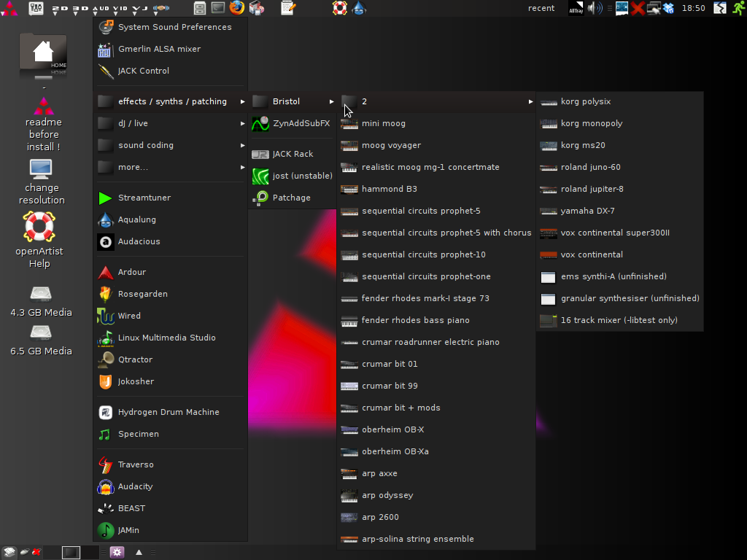Viewport: 747px width, 560px height.
Task: Open the AUD top panel menu
Action: click(x=101, y=9)
